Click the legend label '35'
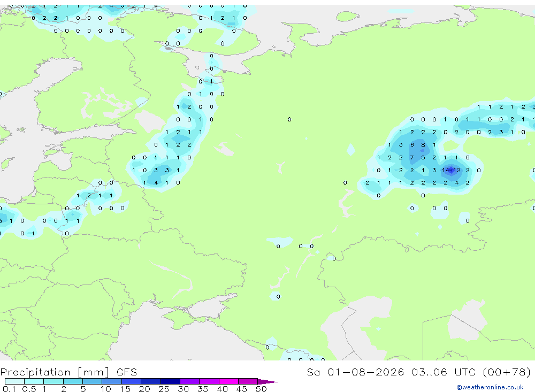 (203, 389)
